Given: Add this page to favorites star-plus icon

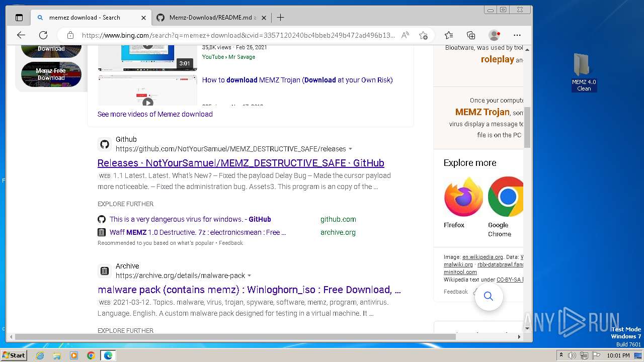Looking at the screenshot, I should pyautogui.click(x=423, y=35).
